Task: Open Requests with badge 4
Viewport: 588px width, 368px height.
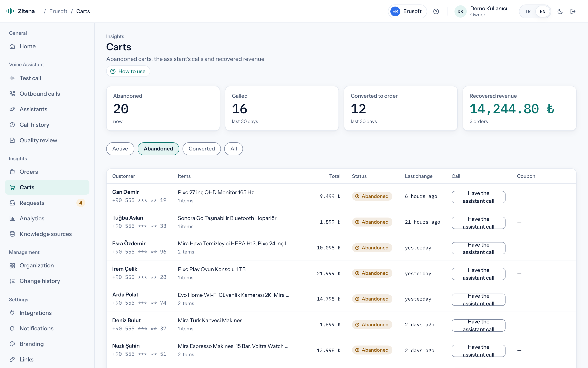Action: pos(47,203)
